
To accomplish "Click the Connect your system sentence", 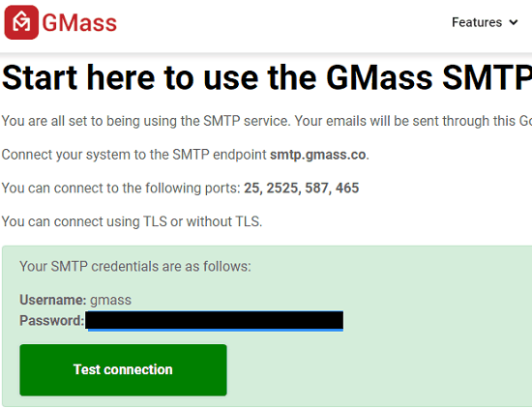I will coord(186,155).
